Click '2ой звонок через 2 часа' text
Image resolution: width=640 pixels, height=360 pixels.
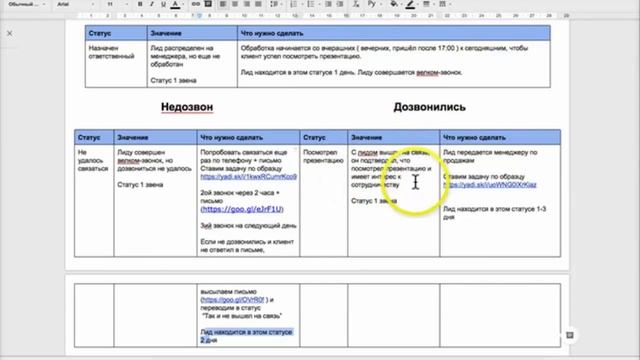240,193
